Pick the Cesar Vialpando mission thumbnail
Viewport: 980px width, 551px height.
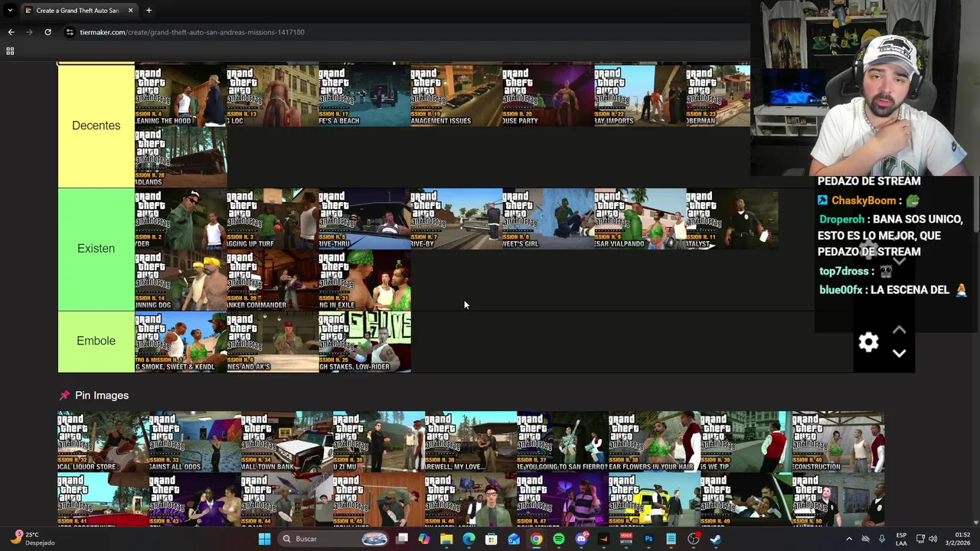click(640, 219)
